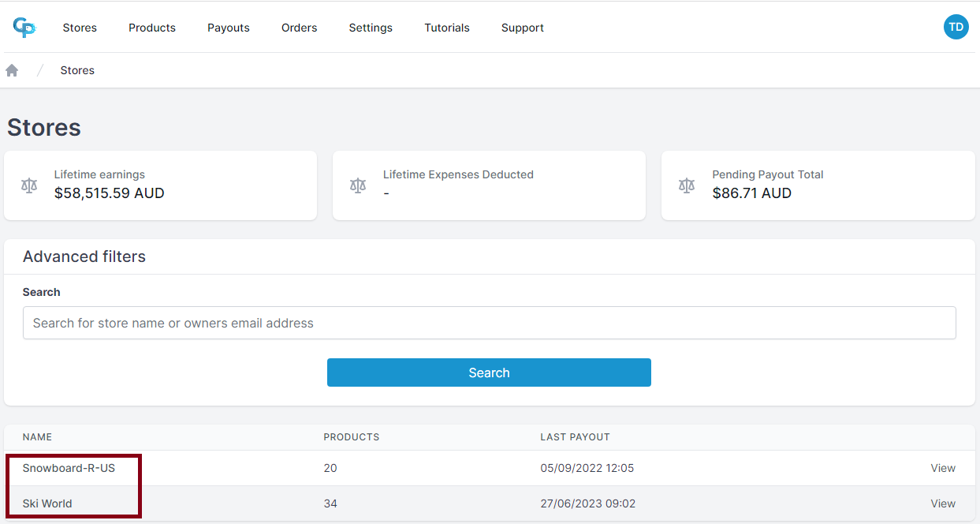Click the $58,515.59 AUD lifetime earnings value
This screenshot has height=524, width=980.
pyautogui.click(x=110, y=193)
